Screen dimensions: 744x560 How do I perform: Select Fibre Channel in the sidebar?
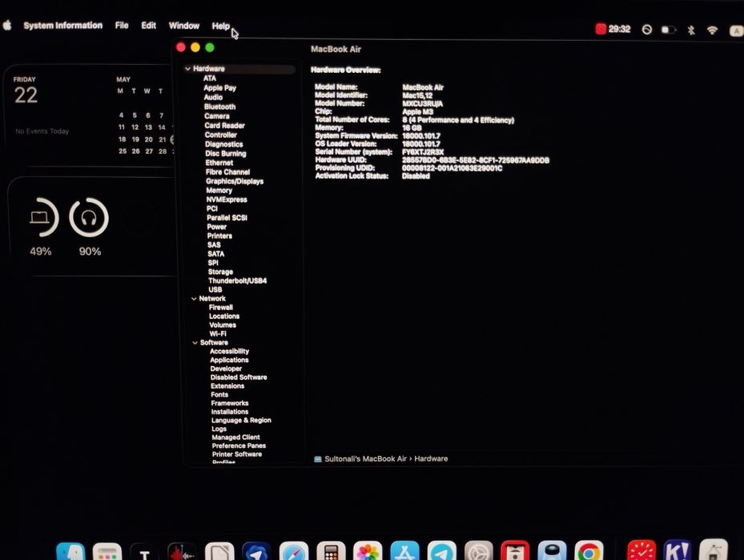[227, 172]
